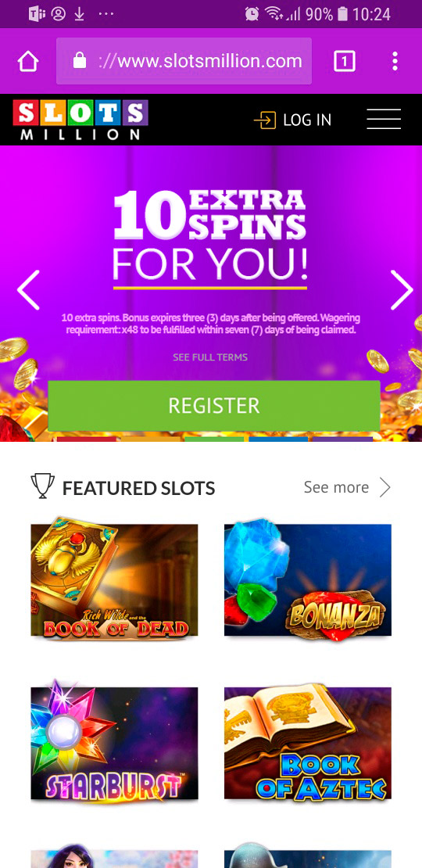
Task: Open the Book of Dead slot thumbnail
Action: (x=115, y=577)
